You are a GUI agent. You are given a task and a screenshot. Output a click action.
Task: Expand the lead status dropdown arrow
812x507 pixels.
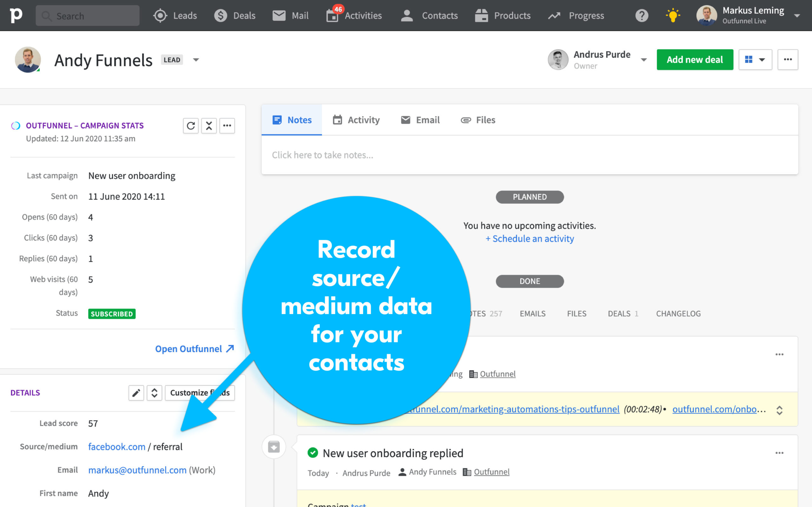197,59
